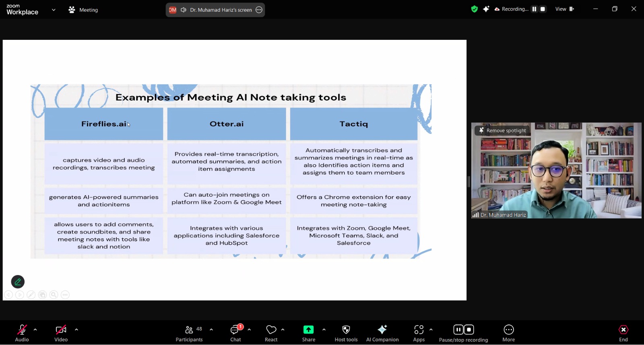The image size is (644, 345).
Task: Open the AI Companion panel
Action: (x=382, y=333)
